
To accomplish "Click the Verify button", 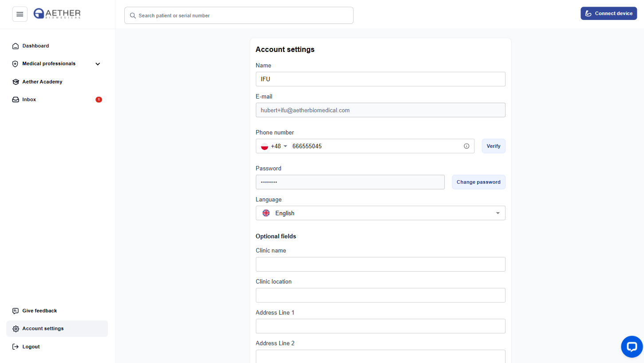I will (x=494, y=146).
